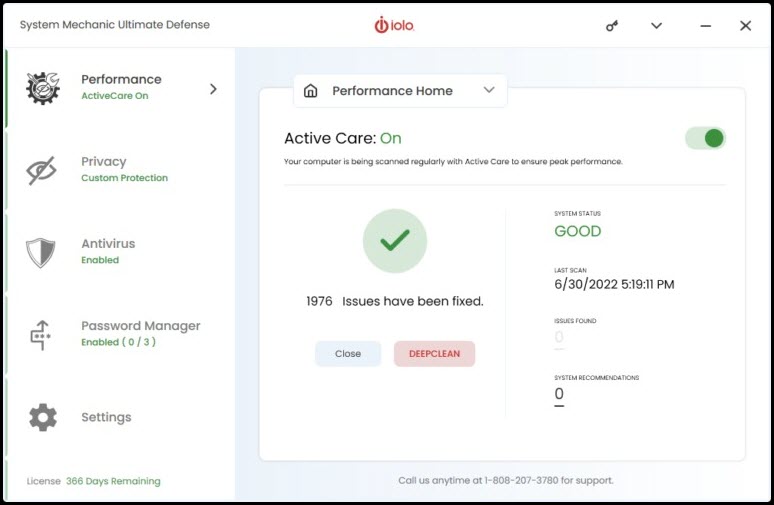Click the System Mechanic Ultimate Defense title
This screenshot has width=774, height=505.
click(115, 25)
